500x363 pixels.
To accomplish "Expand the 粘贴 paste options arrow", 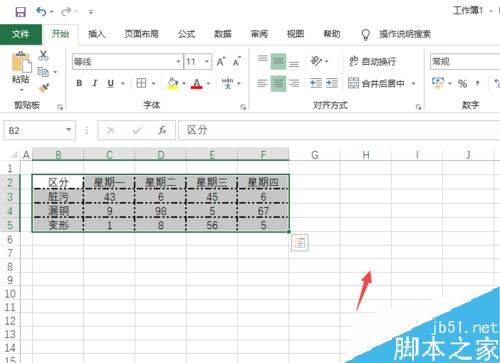I will coord(21,90).
